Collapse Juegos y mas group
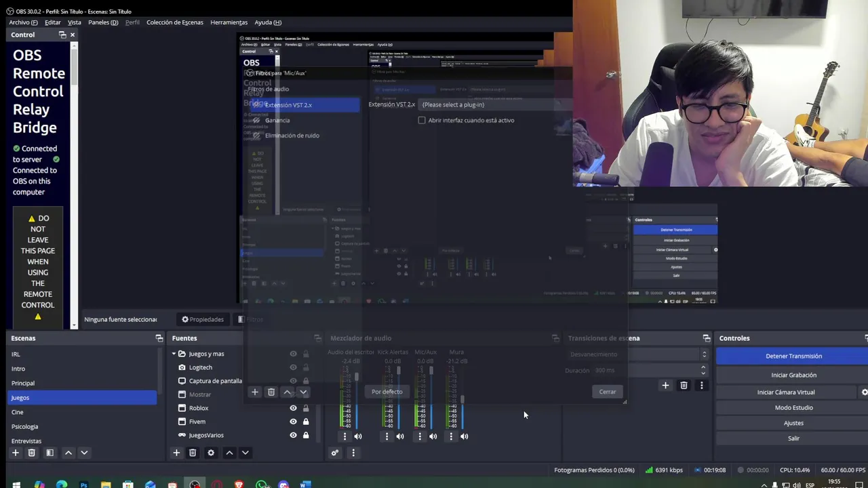 (174, 354)
